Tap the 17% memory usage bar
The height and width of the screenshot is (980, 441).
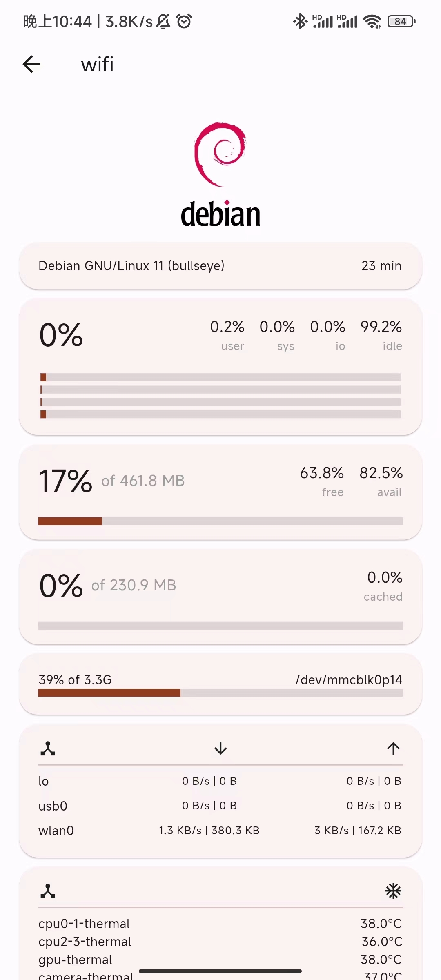220,521
